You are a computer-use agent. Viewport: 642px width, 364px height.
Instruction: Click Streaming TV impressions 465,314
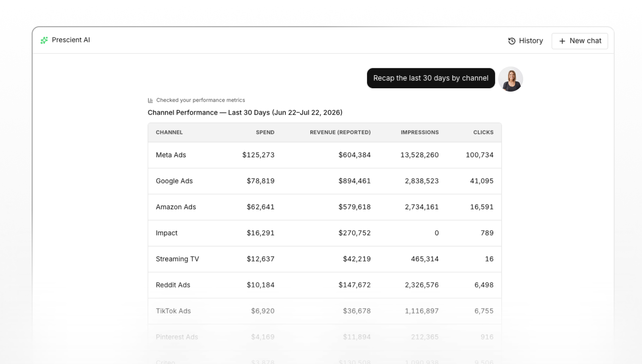click(x=425, y=259)
